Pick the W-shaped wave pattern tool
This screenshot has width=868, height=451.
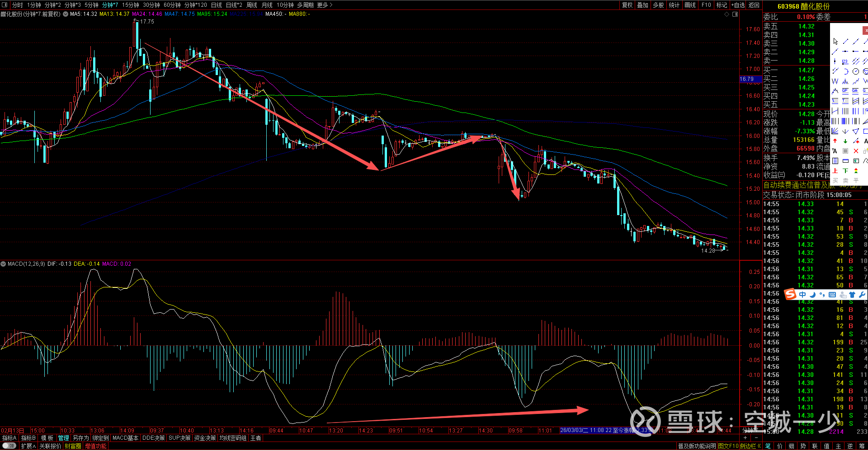pyautogui.click(x=835, y=81)
